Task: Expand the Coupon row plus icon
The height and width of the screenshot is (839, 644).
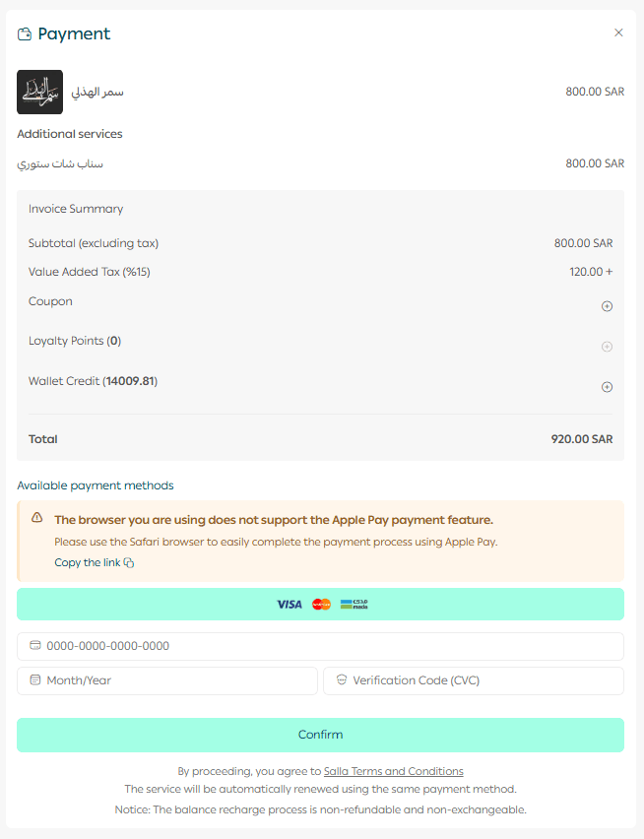Action: 607,306
